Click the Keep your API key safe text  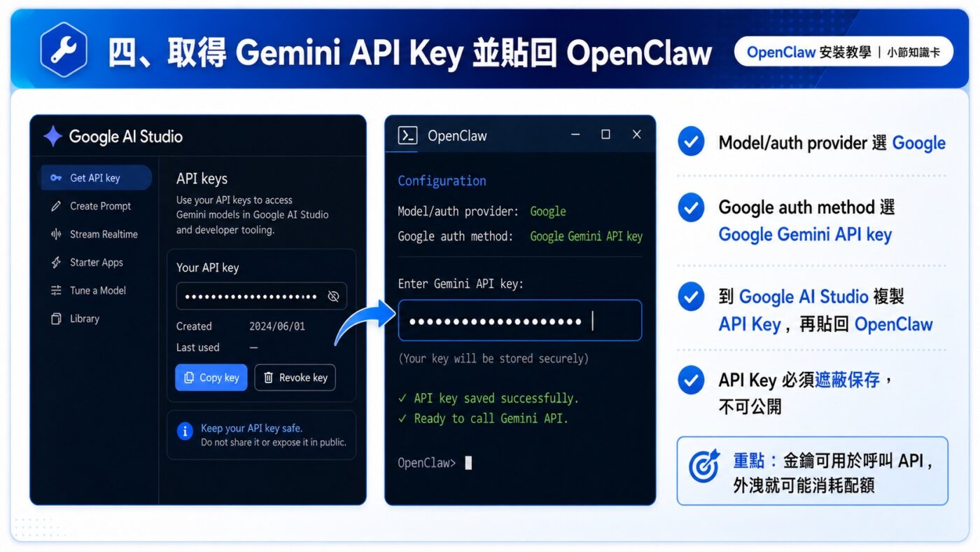(x=251, y=428)
